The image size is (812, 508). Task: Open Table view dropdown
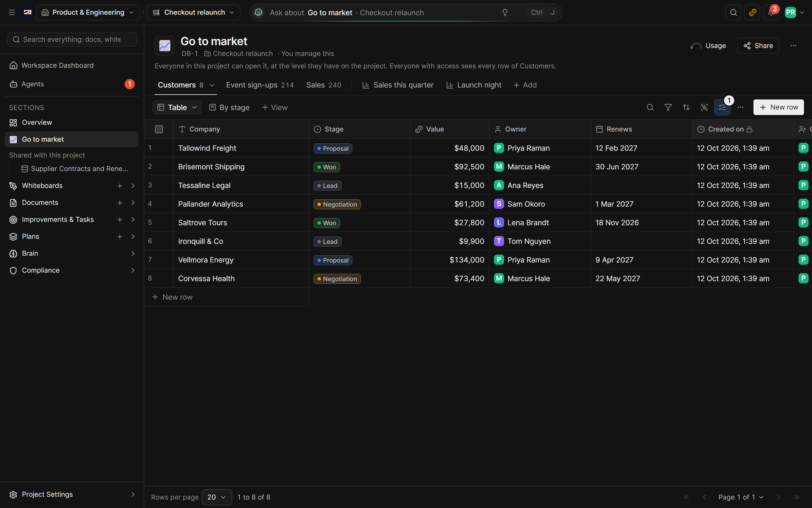click(177, 107)
